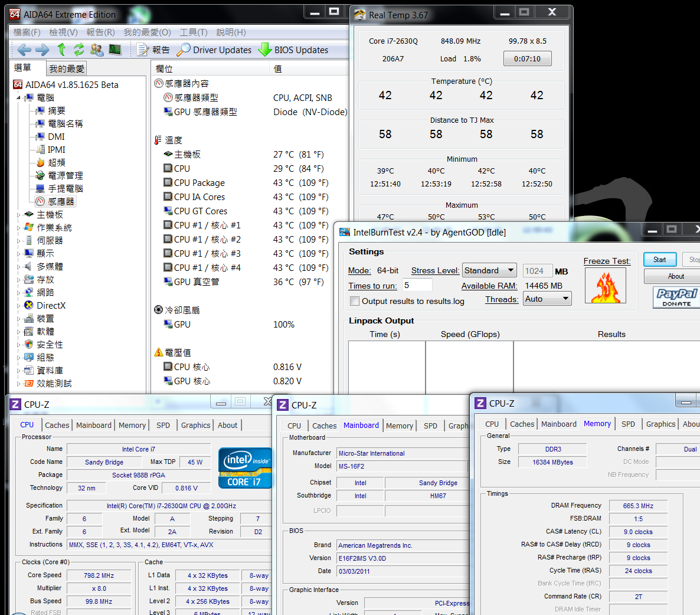Open the Threads dropdown set to Auto
The image size is (700, 615).
pos(548,299)
